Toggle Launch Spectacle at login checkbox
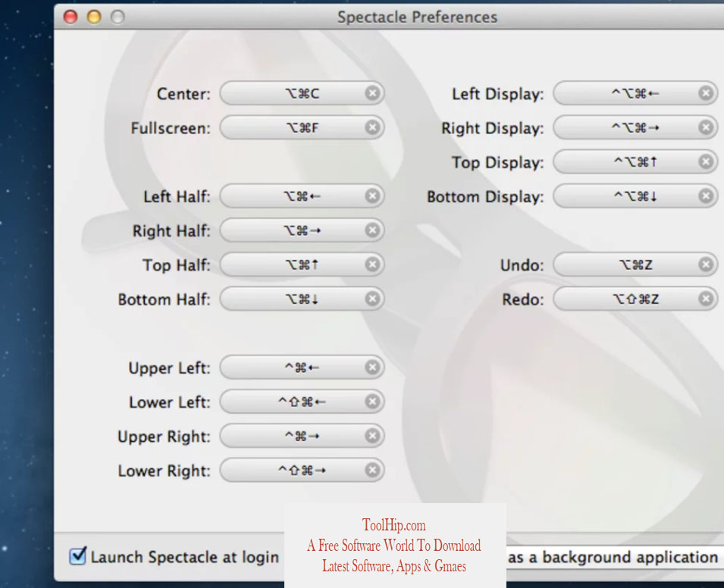This screenshot has height=588, width=724. (77, 555)
